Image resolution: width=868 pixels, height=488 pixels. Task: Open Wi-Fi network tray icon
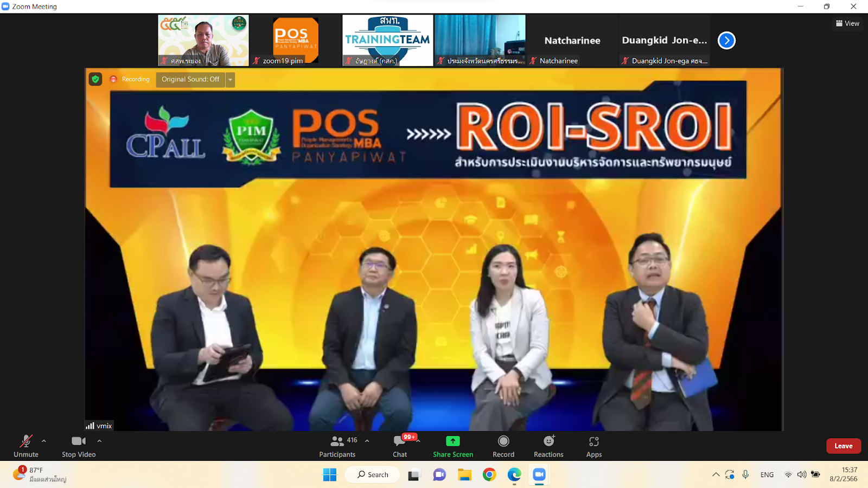click(x=788, y=474)
